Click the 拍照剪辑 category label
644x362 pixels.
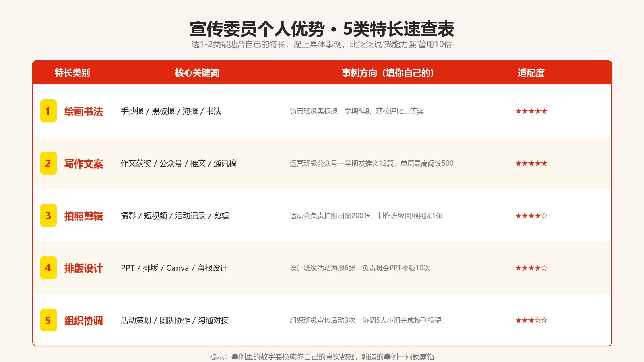pos(84,216)
